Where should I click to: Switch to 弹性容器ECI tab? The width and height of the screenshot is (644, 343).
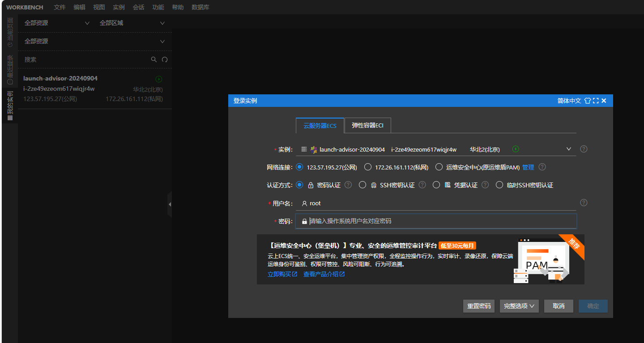367,125
